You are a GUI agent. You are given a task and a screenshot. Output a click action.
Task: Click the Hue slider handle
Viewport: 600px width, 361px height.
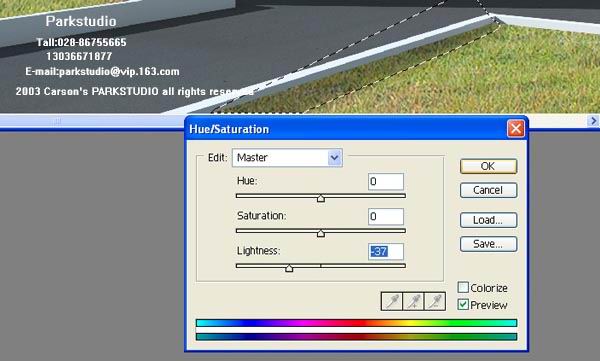pos(321,198)
